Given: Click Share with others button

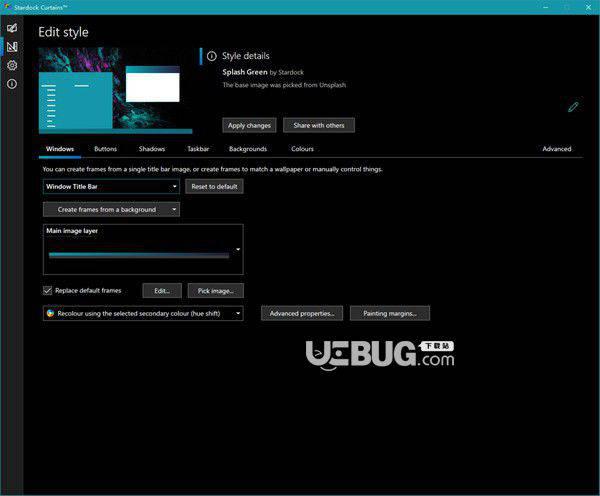Looking at the screenshot, I should (x=319, y=125).
